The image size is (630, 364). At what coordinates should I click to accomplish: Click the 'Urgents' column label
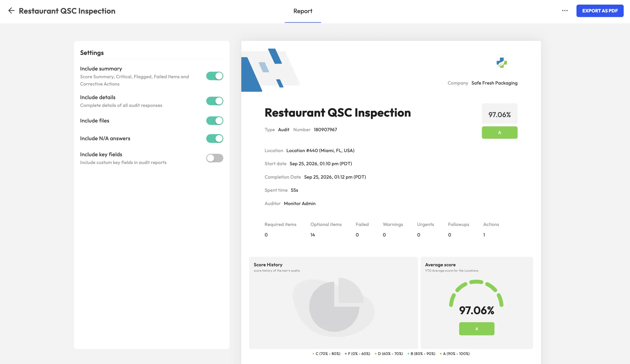pyautogui.click(x=425, y=225)
